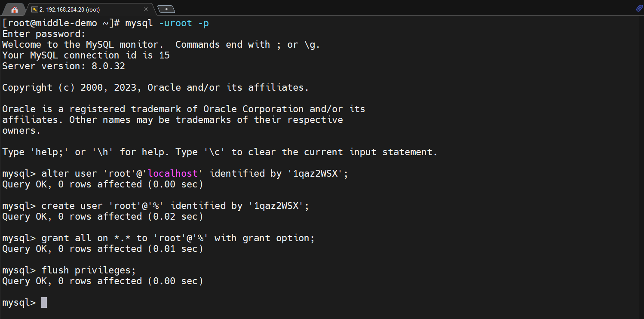Viewport: 644px width, 319px height.
Task: Click the 'Enter password:' line
Action: [x=44, y=34]
